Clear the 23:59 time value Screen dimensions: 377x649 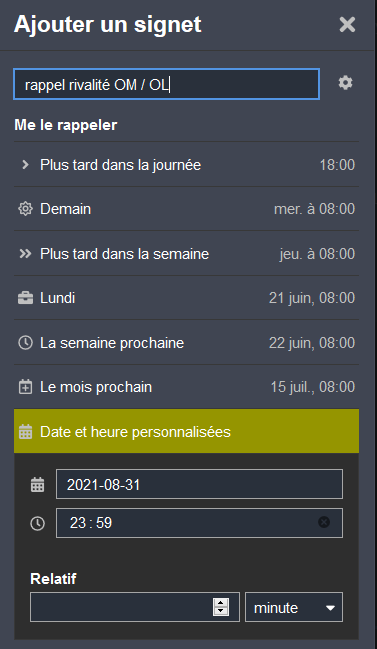(324, 522)
